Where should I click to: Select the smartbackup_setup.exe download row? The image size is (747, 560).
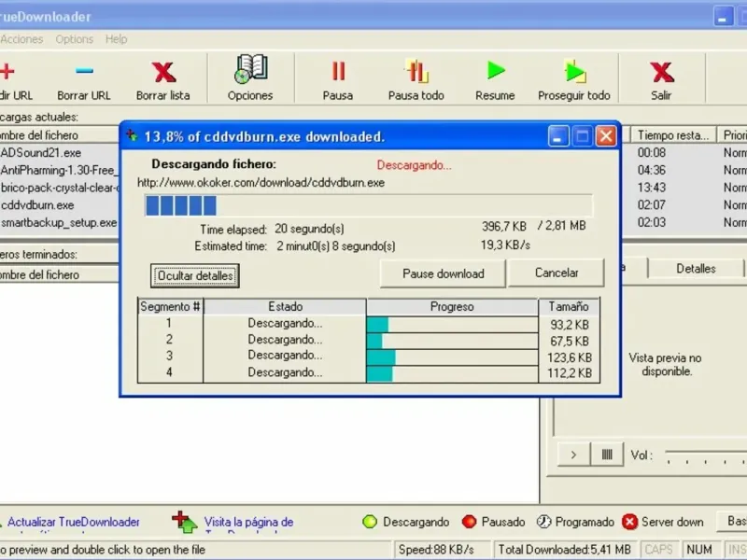coord(60,222)
